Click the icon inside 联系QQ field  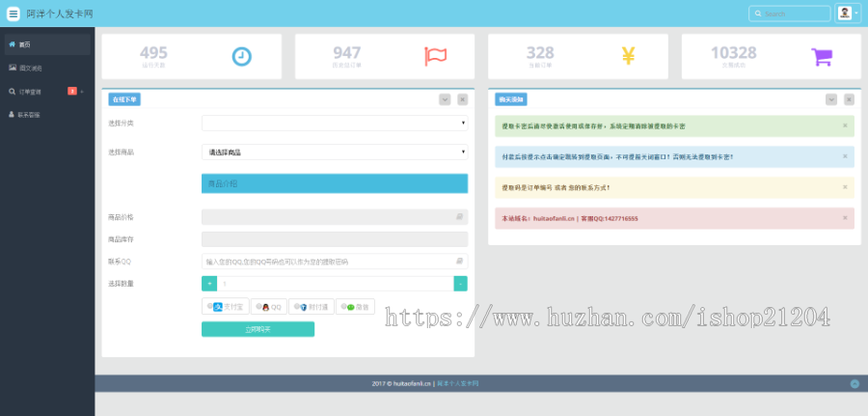(459, 261)
